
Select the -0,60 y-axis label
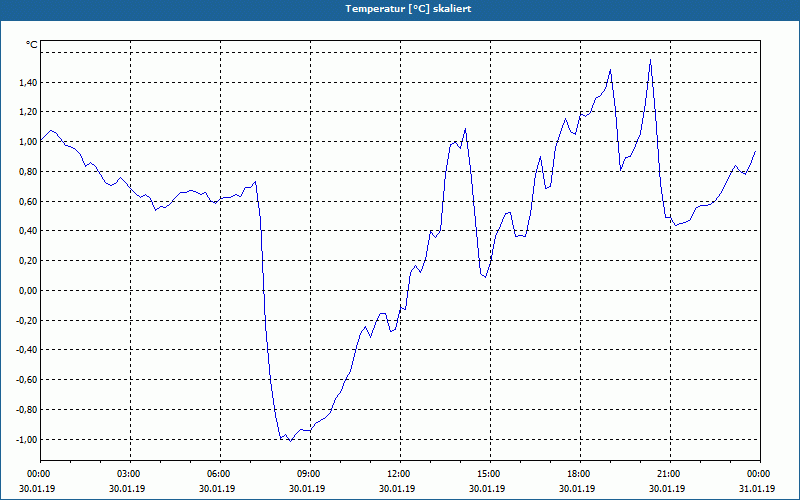coord(27,380)
